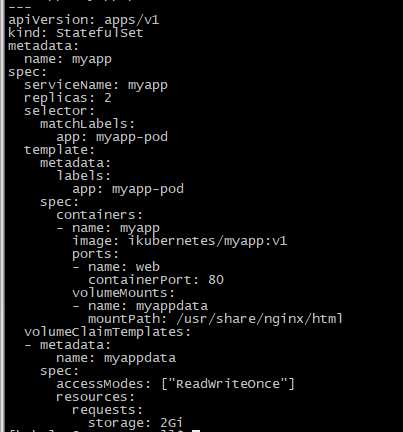This screenshot has width=403, height=432.
Task: Click the volumeMounts: key
Action: pyautogui.click(x=123, y=293)
